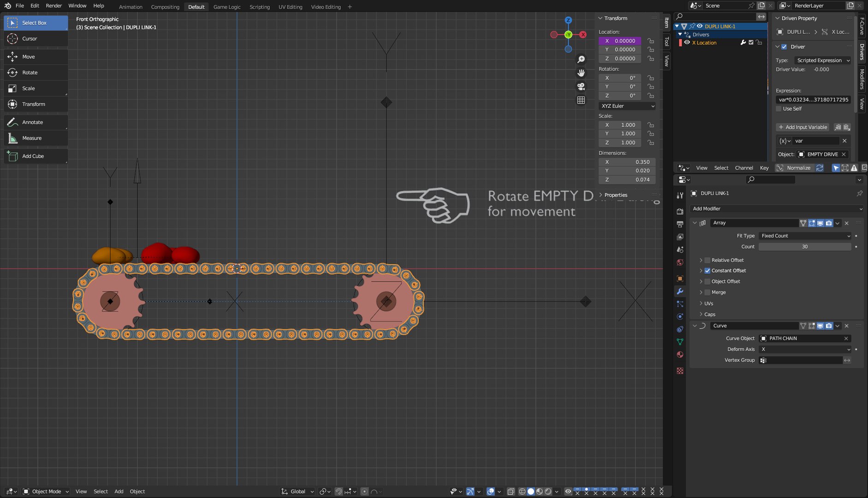Open the Channel menu in drivers editor
Screen dimensions: 868x498
(x=744, y=168)
